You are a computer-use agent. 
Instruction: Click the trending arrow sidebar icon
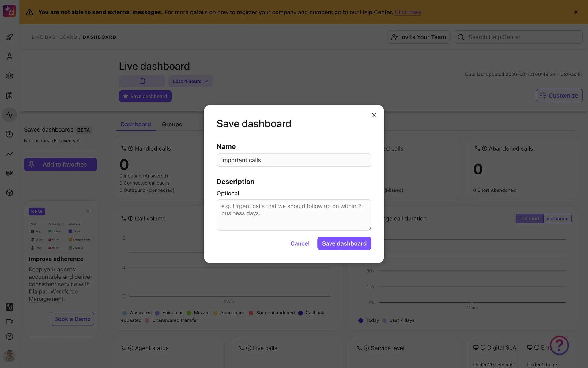[9, 154]
